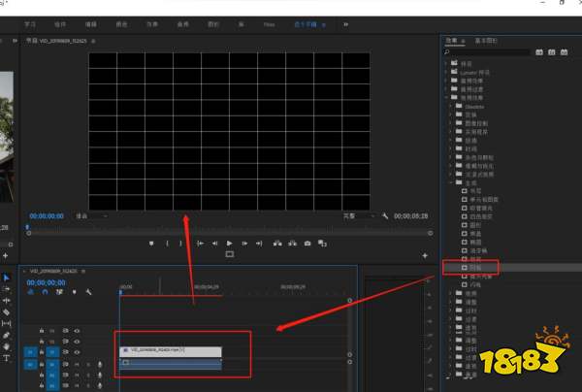Open program monitor wrench settings
Image resolution: width=582 pixels, height=392 pixels.
pos(385,215)
